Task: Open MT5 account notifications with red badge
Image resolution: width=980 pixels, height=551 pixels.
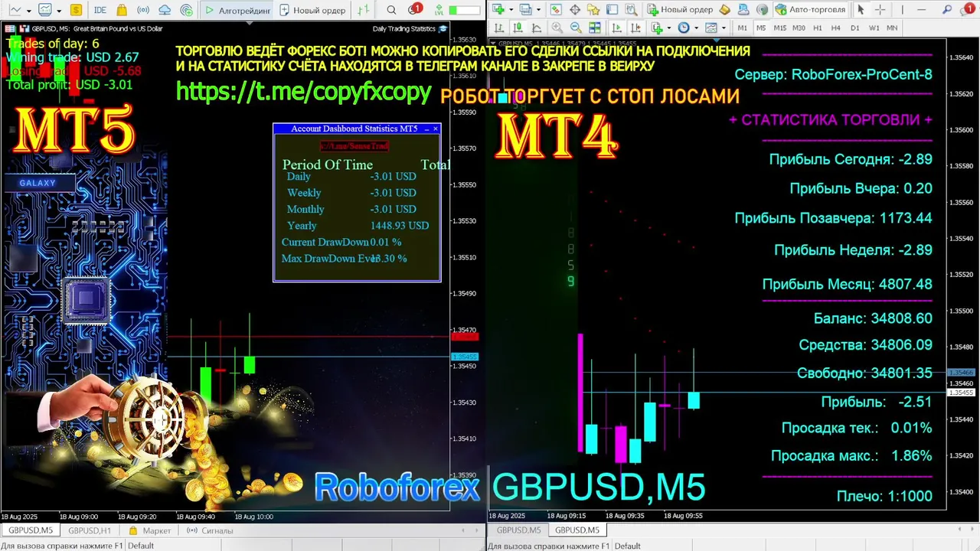Action: (x=414, y=9)
